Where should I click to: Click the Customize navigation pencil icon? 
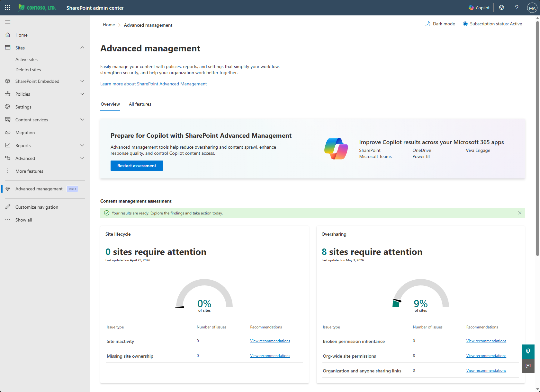pos(8,207)
